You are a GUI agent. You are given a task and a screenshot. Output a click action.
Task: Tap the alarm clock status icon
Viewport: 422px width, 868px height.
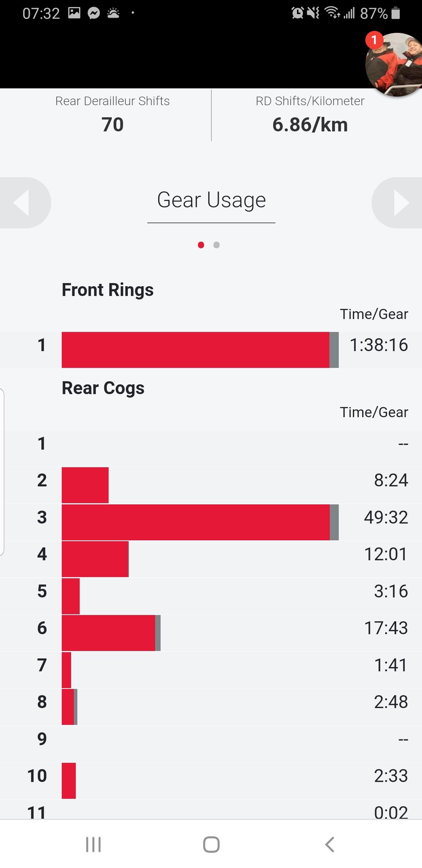tap(297, 13)
